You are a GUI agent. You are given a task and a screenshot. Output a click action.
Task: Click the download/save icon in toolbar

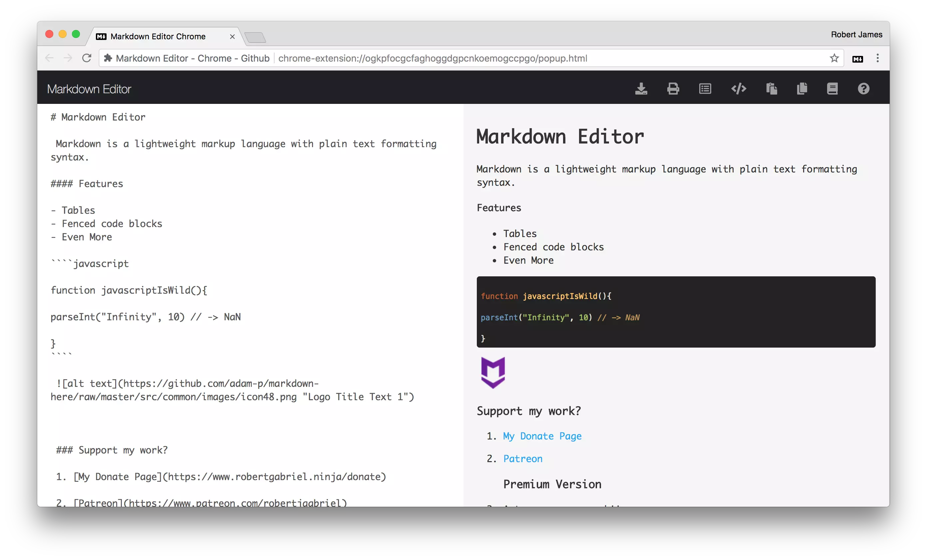point(641,89)
